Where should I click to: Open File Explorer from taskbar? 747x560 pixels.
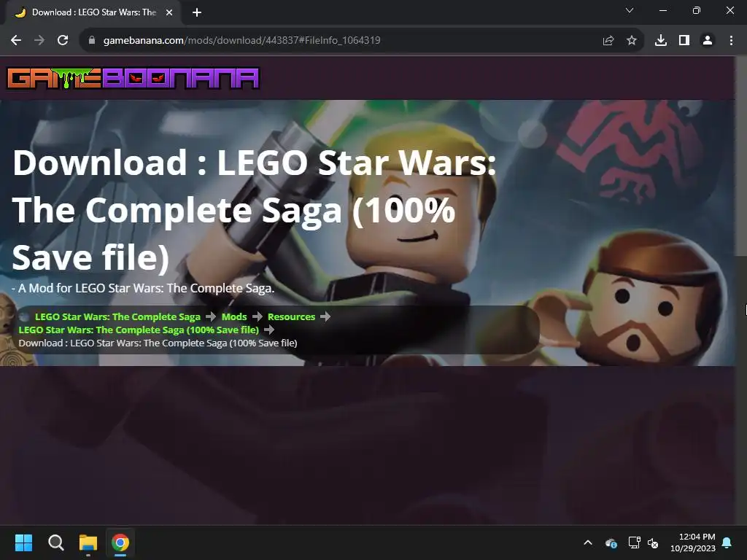click(88, 542)
